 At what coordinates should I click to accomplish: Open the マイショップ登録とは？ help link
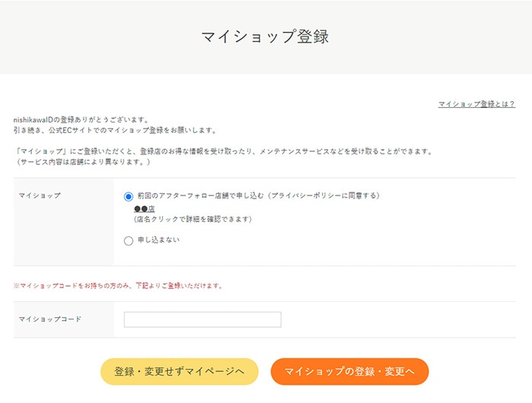(x=477, y=104)
